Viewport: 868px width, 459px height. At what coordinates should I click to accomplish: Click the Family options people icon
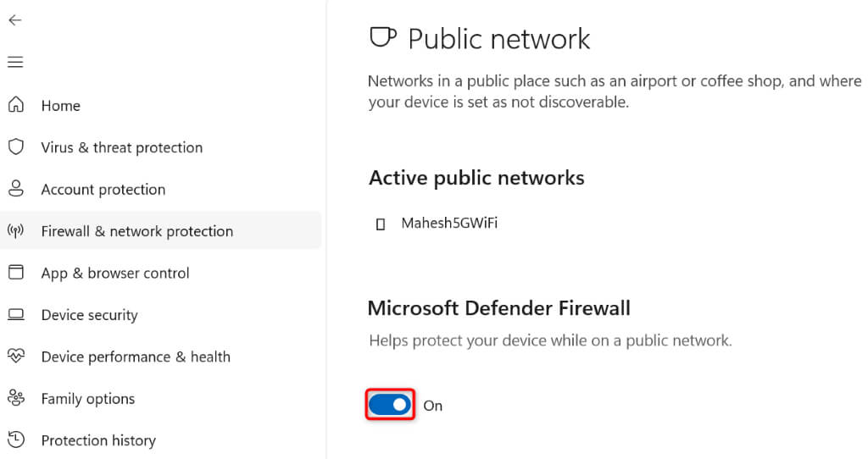[15, 398]
